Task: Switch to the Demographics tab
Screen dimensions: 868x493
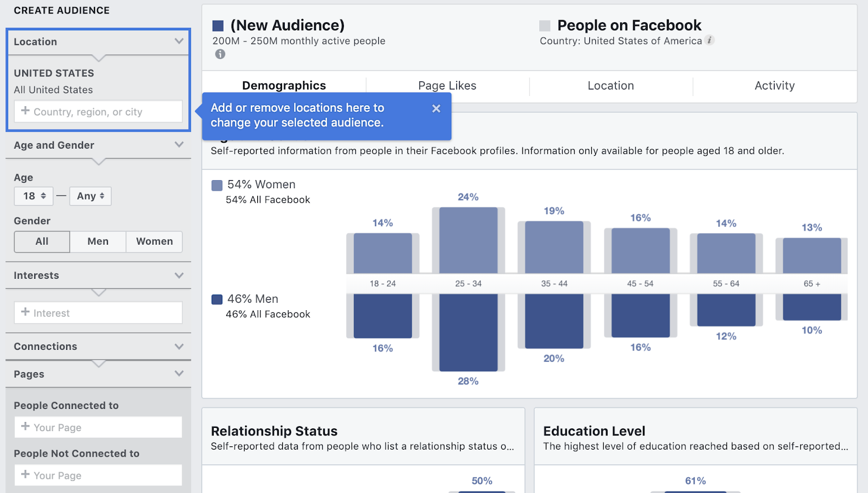Action: tap(284, 86)
